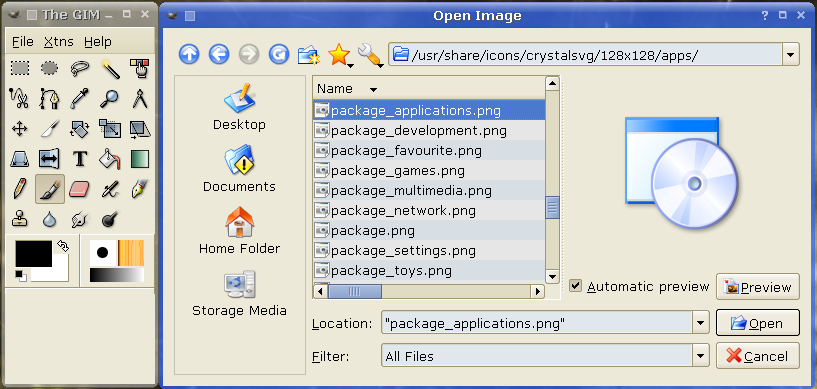Screen dimensions: 817x389
Task: Open the active brush selector
Action: [103, 253]
